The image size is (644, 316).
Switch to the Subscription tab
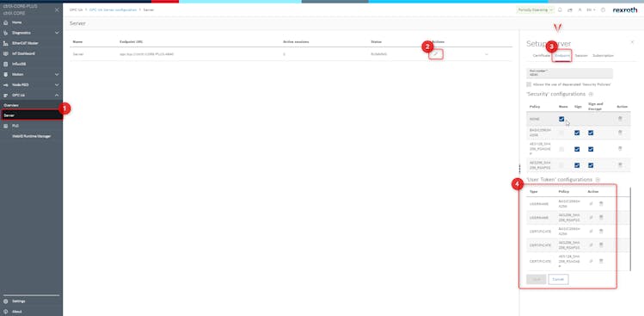click(603, 56)
